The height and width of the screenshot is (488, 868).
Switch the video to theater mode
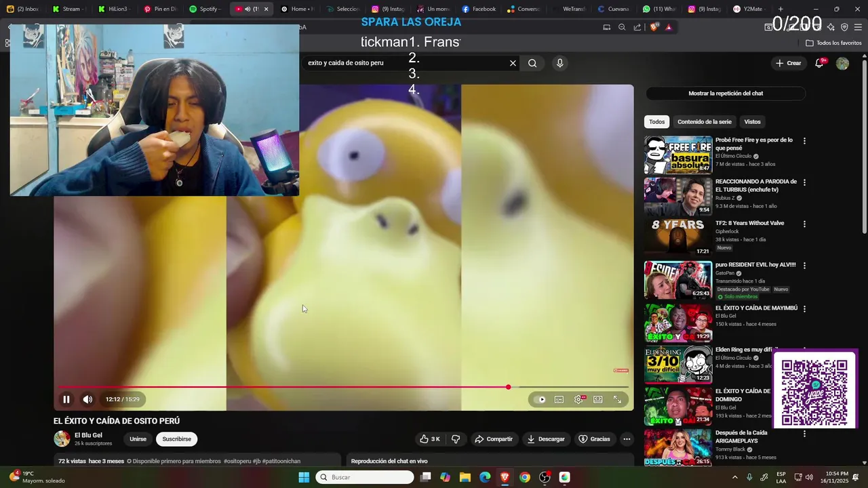coord(598,399)
